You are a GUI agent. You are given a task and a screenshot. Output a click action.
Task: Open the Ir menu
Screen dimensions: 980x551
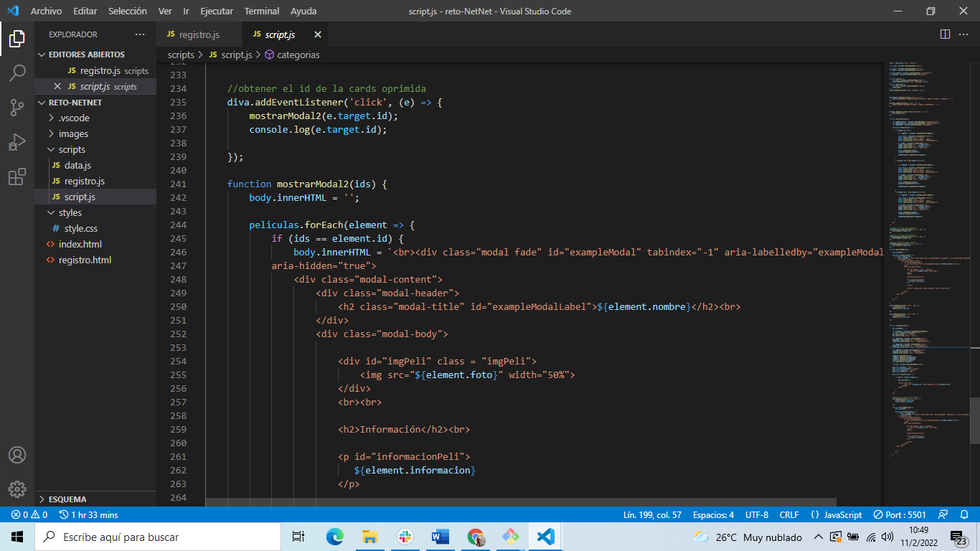click(x=186, y=11)
